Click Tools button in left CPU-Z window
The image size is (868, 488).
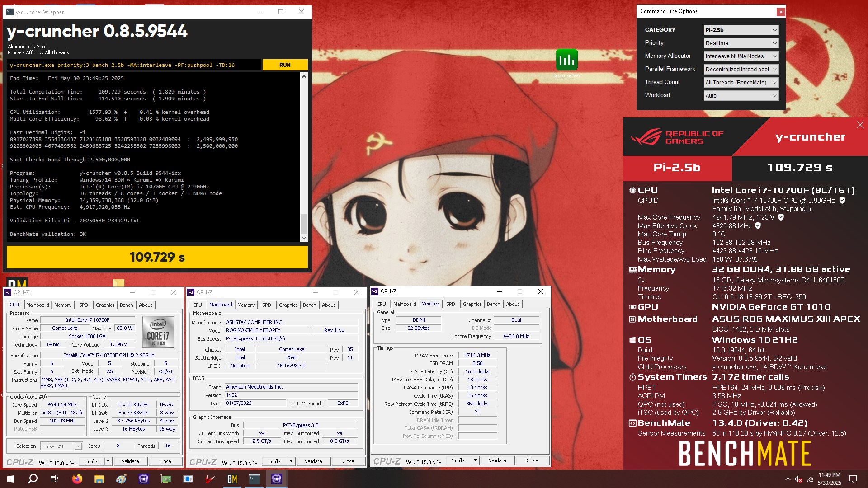click(92, 461)
